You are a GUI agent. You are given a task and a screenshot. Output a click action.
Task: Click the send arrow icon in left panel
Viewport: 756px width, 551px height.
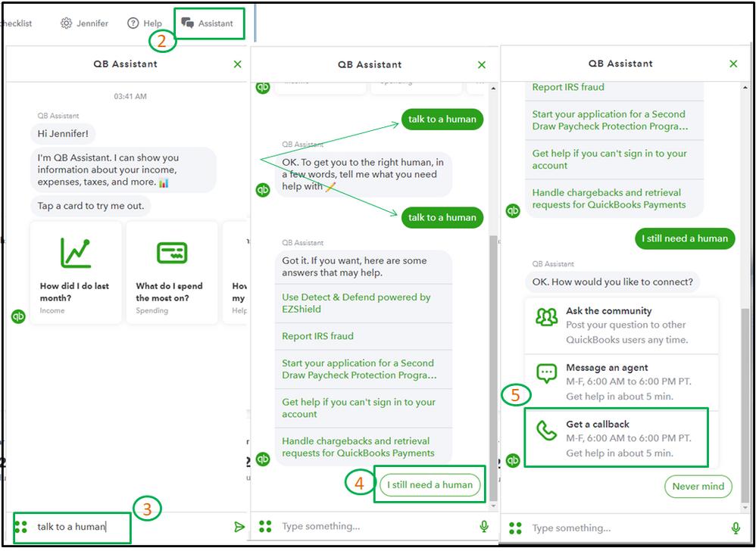[239, 527]
